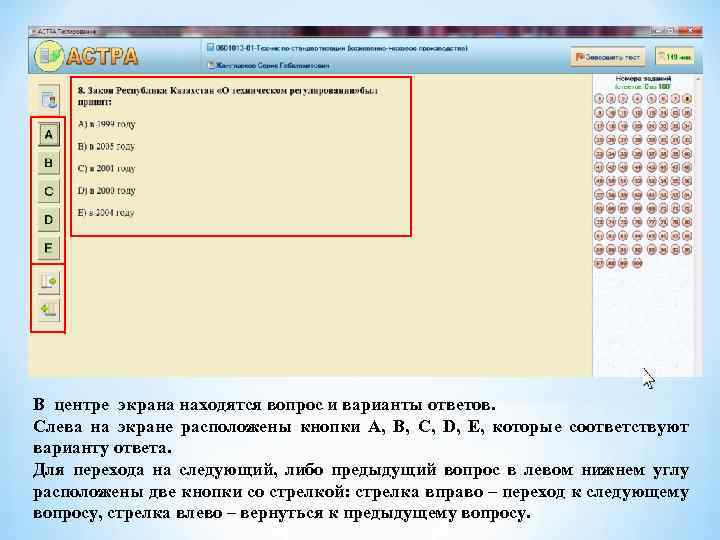Jump to question number 97 circle
The width and height of the screenshot is (720, 540).
tap(599, 264)
